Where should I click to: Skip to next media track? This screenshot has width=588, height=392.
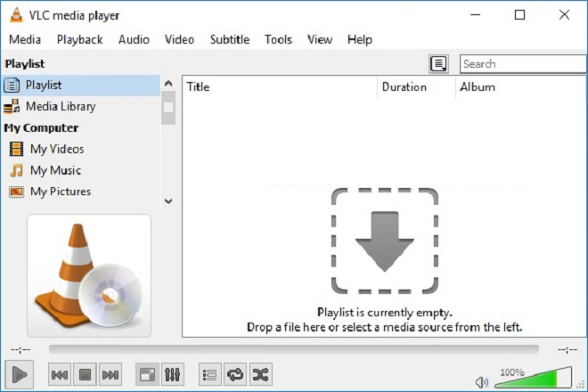[x=110, y=374]
